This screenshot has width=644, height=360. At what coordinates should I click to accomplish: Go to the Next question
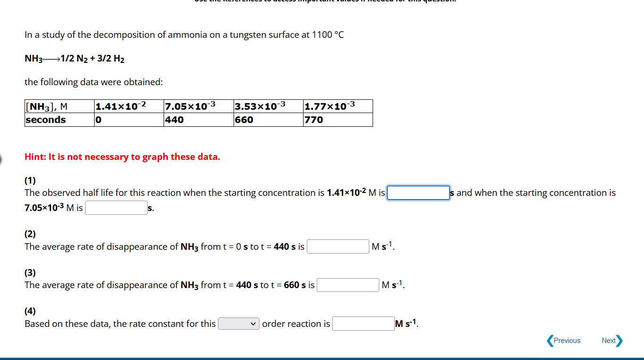(612, 341)
